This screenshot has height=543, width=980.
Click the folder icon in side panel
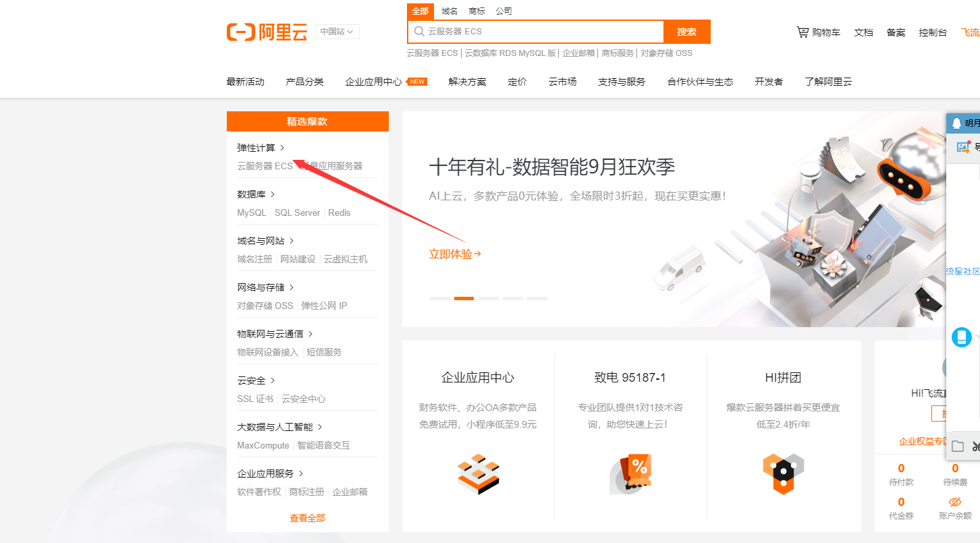coord(958,446)
